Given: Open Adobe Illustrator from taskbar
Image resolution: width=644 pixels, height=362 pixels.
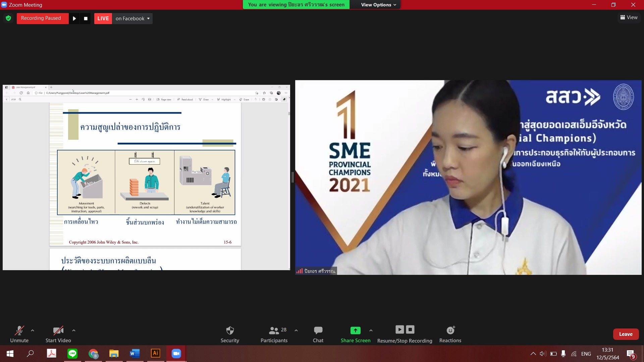Looking at the screenshot, I should pos(155,353).
